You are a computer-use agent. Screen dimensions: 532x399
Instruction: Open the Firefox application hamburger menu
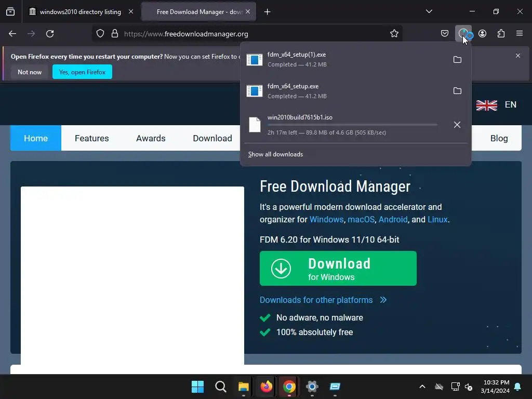pyautogui.click(x=520, y=34)
